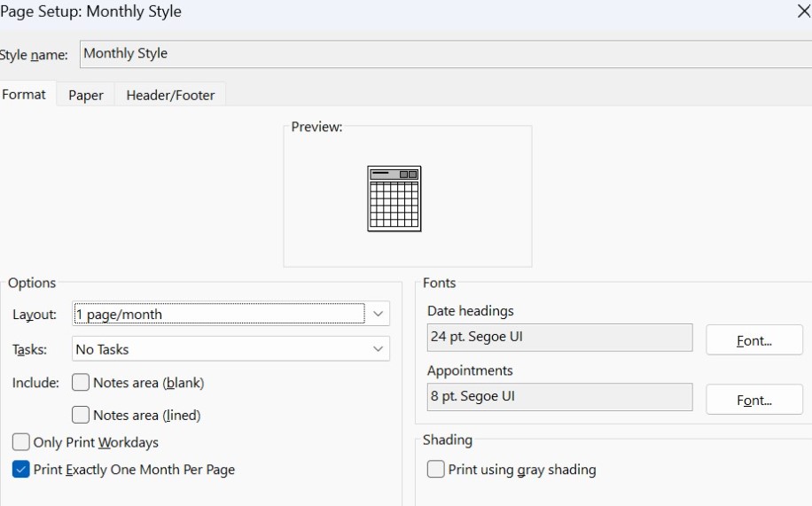Click the Appointments 8 pt. font field
Screen dimensions: 812x506
559,397
